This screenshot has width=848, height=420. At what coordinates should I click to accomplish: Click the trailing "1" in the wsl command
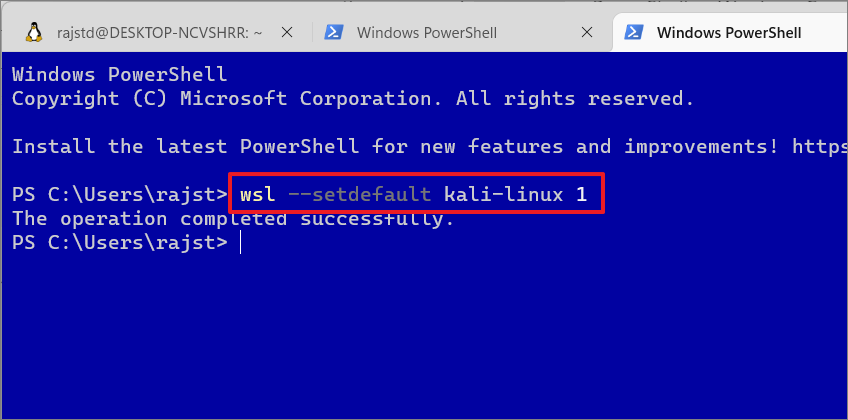click(x=581, y=194)
